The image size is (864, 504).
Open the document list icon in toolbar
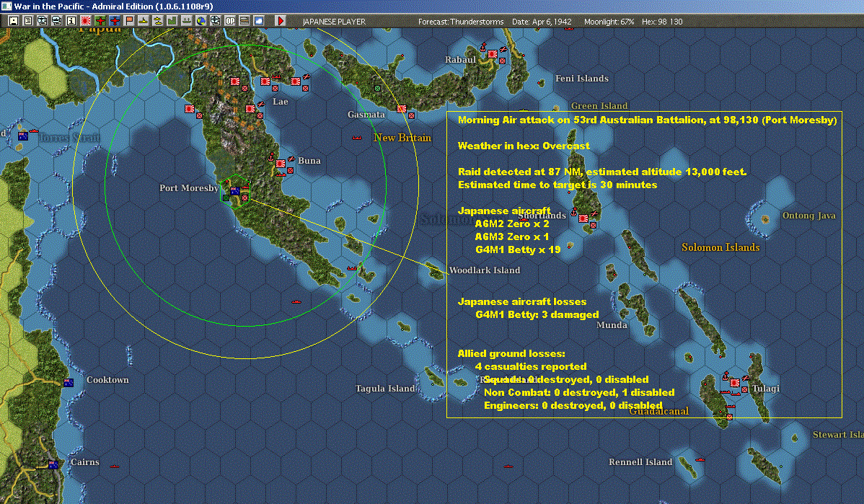click(28, 21)
